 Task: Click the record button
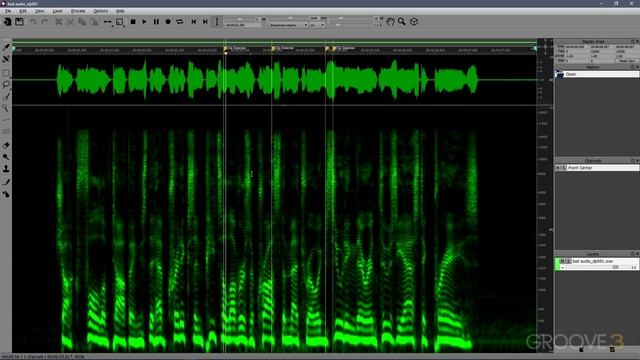168,22
